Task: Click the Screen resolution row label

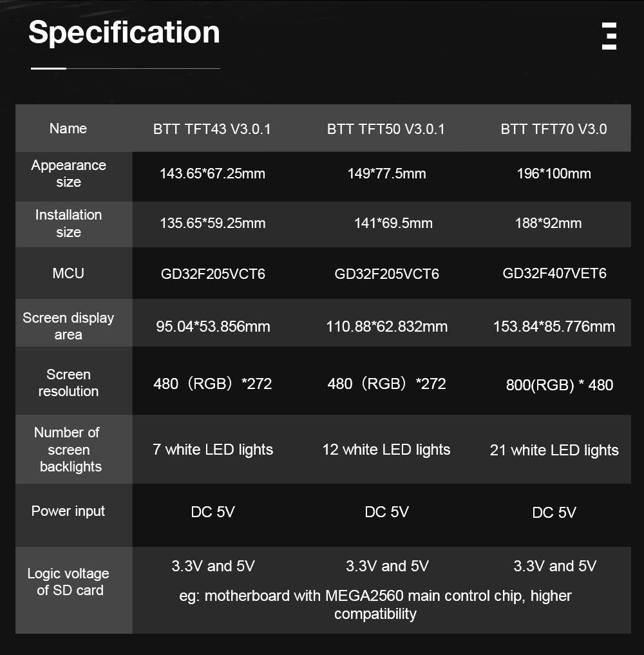Action: (x=68, y=383)
